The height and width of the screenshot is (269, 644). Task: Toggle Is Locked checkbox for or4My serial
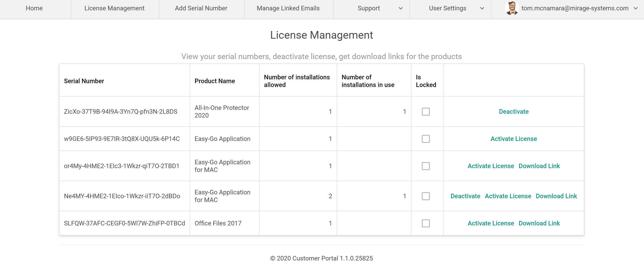[426, 166]
